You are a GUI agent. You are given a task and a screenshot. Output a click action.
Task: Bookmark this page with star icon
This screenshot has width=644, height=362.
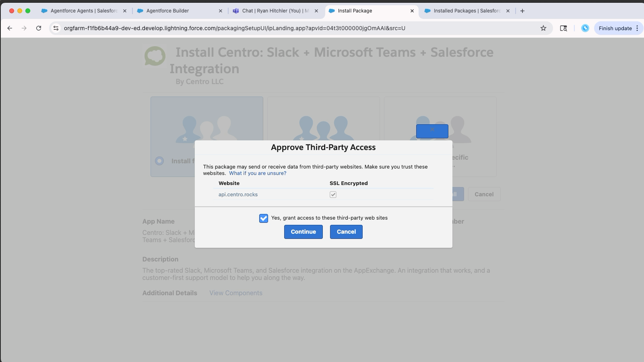coord(543,28)
